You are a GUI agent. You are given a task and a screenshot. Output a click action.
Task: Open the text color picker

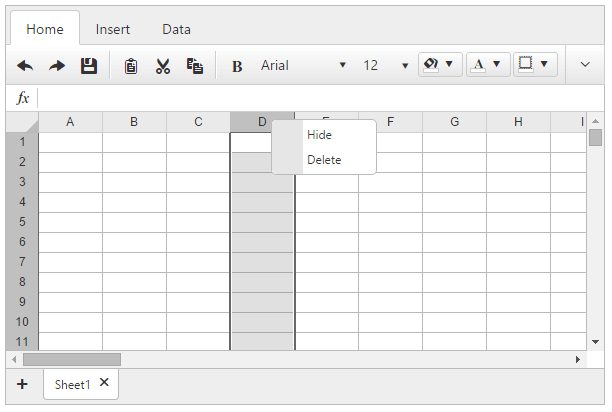[x=488, y=64]
